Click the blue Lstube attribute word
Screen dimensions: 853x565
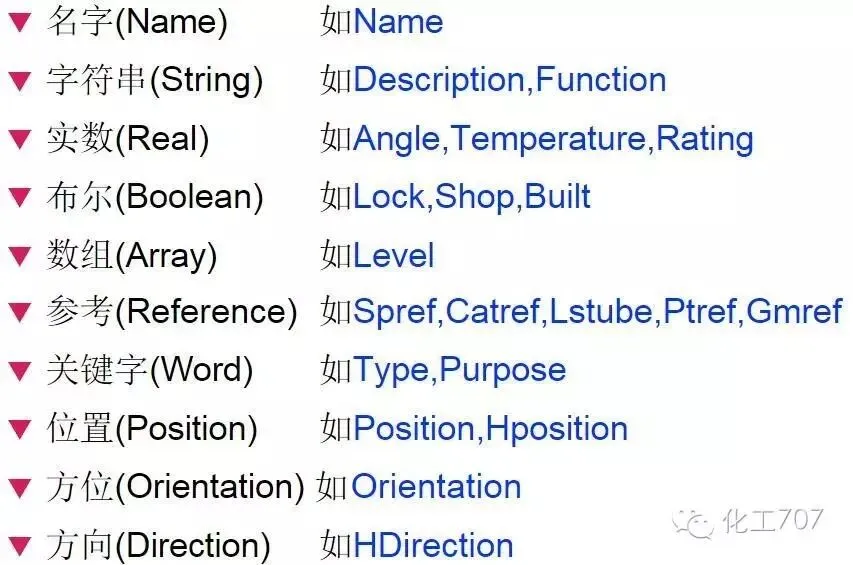[x=601, y=312]
